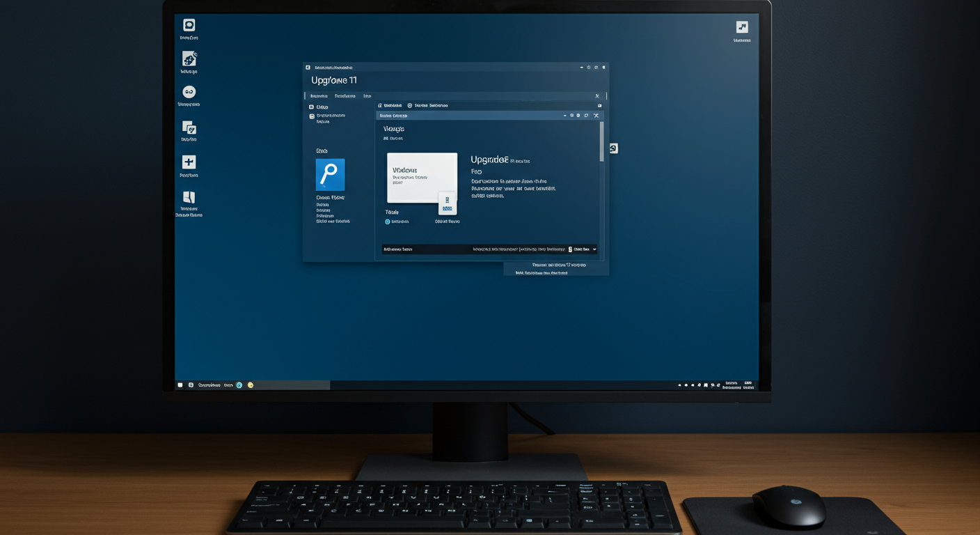This screenshot has height=535, width=980.
Task: Open the Start button on the taskbar
Action: (x=180, y=385)
